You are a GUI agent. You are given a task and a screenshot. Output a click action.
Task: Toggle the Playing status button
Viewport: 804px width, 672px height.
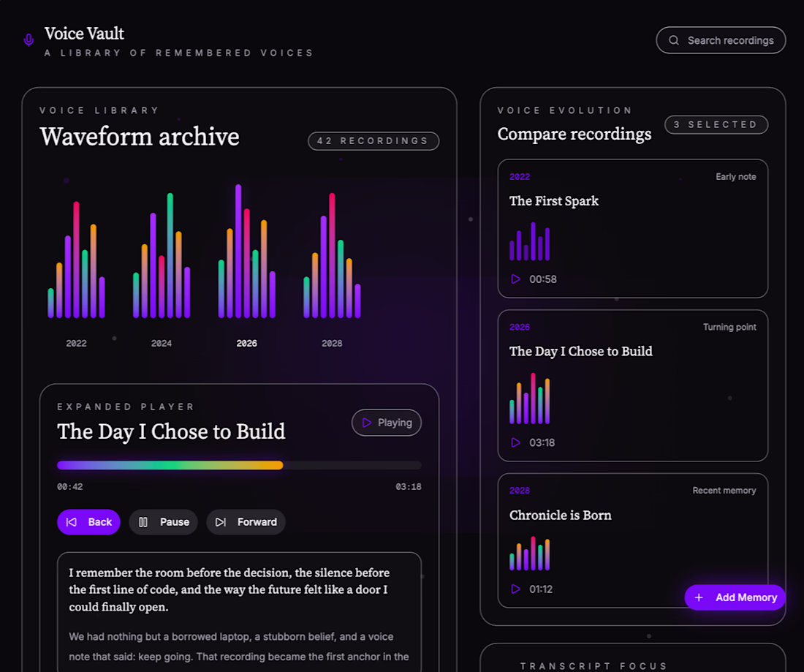pyautogui.click(x=387, y=423)
